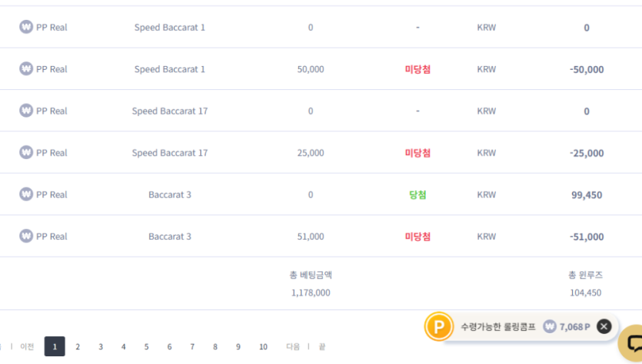Viewport: 642px width, 364px height.
Task: Click the orange P rolling comp coin icon
Action: click(x=438, y=326)
